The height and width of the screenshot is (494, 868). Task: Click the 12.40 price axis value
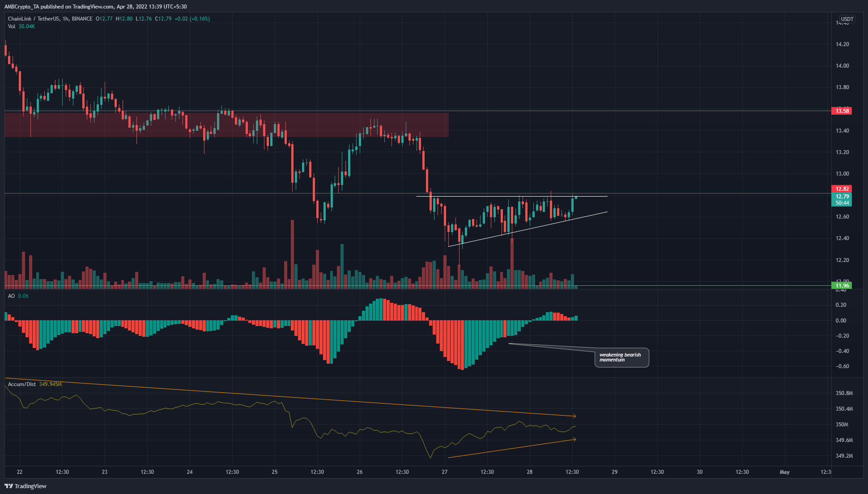click(x=842, y=238)
